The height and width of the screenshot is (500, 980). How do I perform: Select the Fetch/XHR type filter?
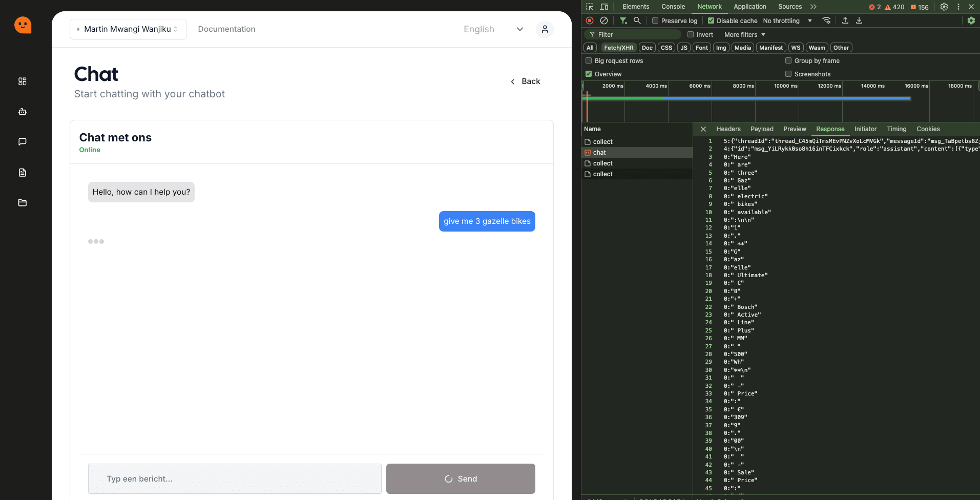(619, 48)
